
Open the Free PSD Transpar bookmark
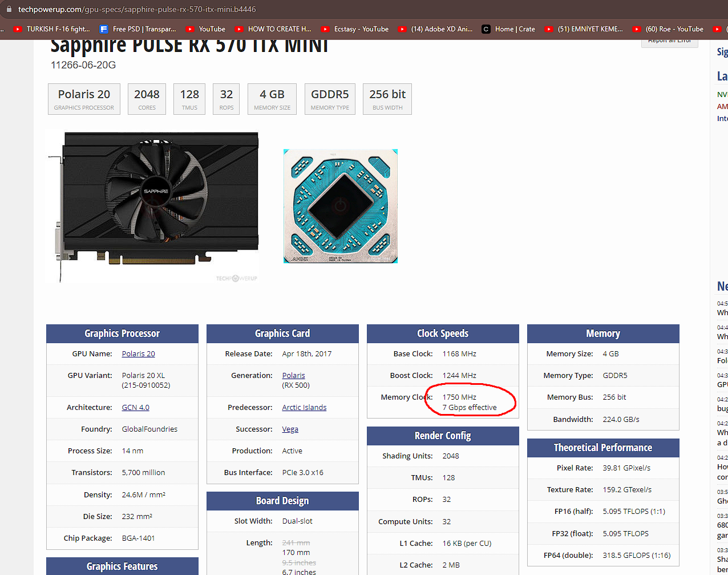[x=137, y=29]
